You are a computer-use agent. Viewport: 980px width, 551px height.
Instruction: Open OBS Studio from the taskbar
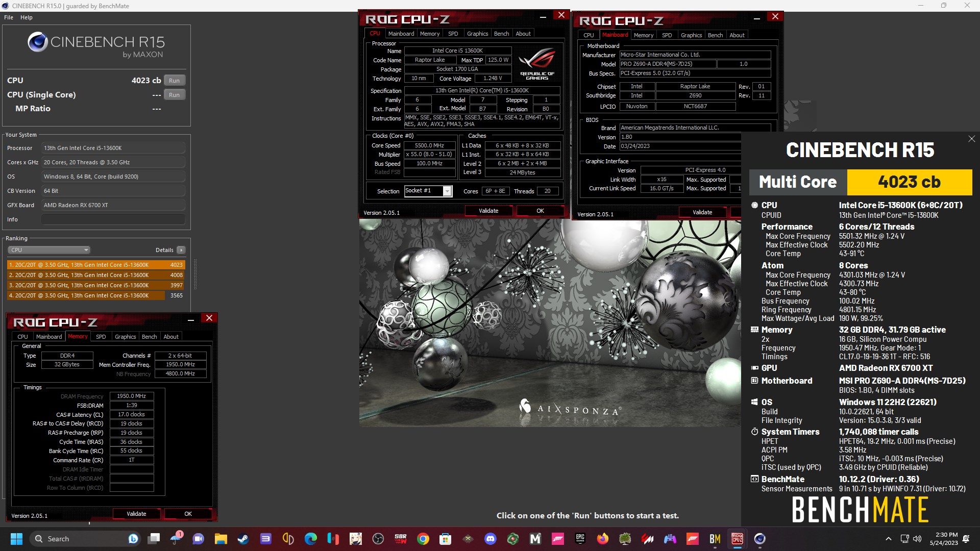point(378,539)
